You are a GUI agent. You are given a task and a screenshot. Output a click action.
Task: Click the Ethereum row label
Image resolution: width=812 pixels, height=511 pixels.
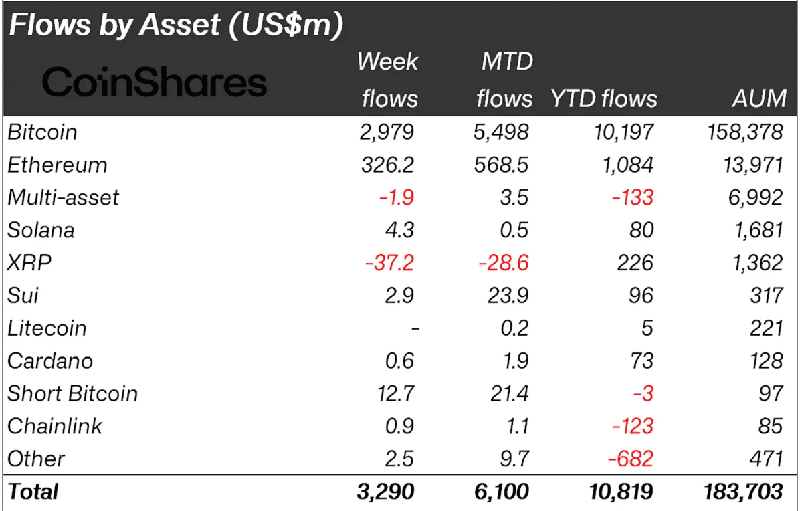pyautogui.click(x=58, y=165)
